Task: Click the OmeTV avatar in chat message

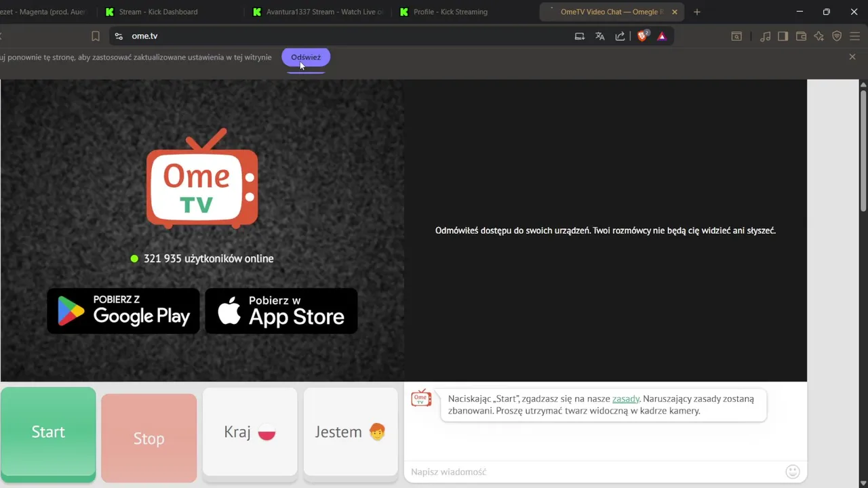Action: pos(421,399)
